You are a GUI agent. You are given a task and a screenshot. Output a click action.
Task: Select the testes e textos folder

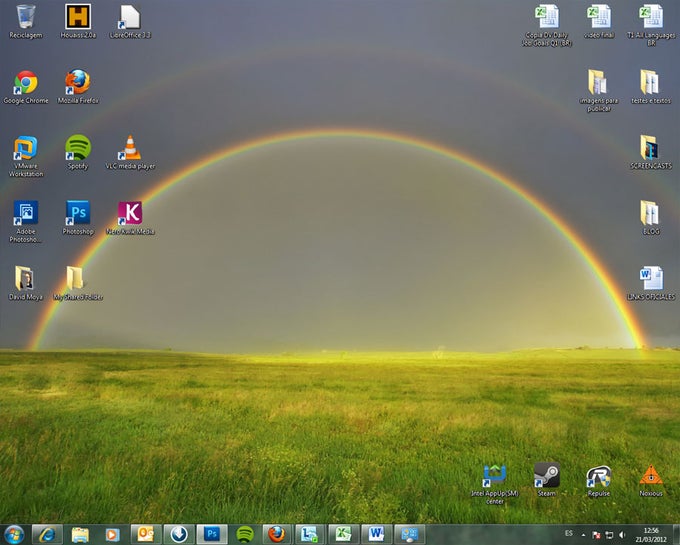click(651, 87)
